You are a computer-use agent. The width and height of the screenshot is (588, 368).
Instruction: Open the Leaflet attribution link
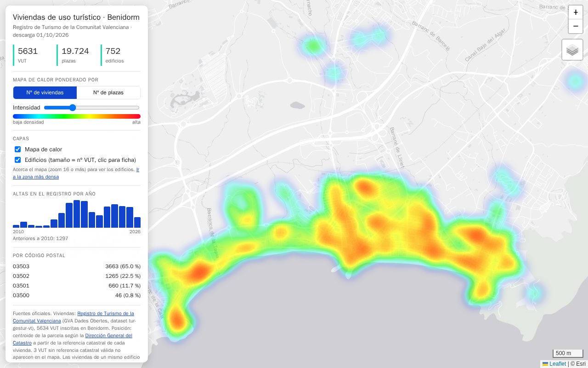click(x=554, y=364)
